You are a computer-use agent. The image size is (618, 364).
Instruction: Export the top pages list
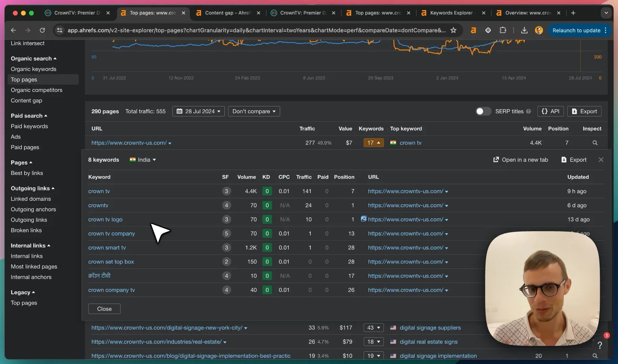pyautogui.click(x=584, y=111)
